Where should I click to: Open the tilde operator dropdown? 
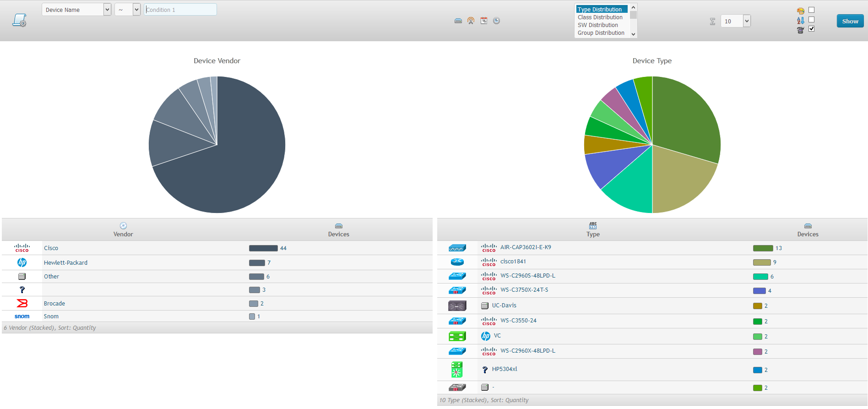(x=127, y=10)
